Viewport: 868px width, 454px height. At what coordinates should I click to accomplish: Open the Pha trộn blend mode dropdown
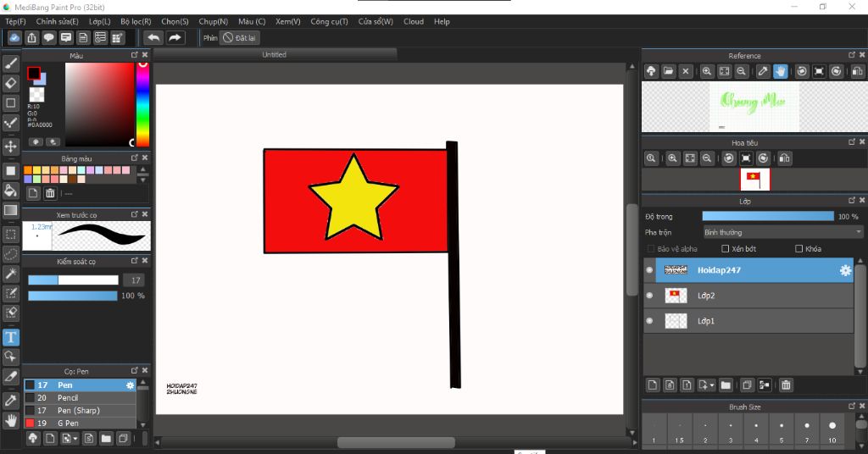coord(782,232)
